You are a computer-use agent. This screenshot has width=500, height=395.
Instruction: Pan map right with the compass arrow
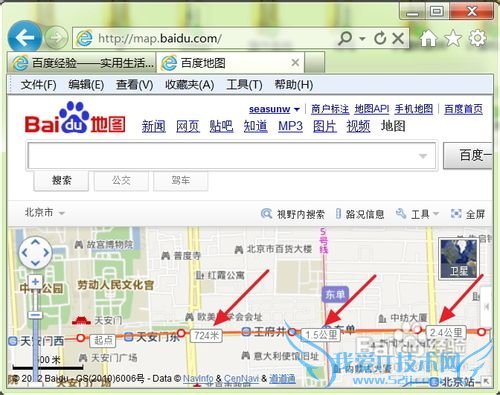coord(46,253)
